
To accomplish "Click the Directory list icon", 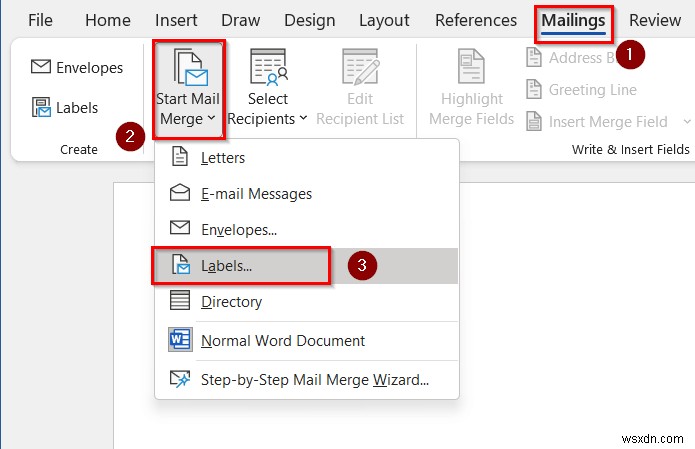I will click(180, 300).
